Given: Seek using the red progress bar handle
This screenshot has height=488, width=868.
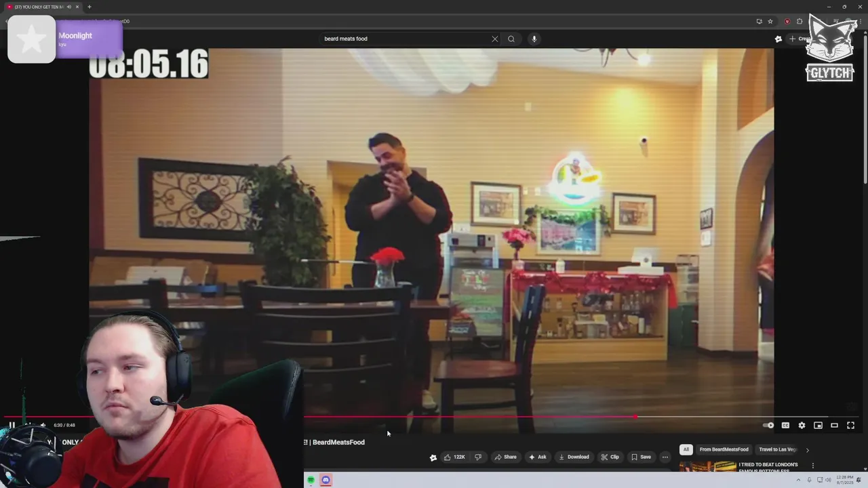Looking at the screenshot, I should 635,418.
